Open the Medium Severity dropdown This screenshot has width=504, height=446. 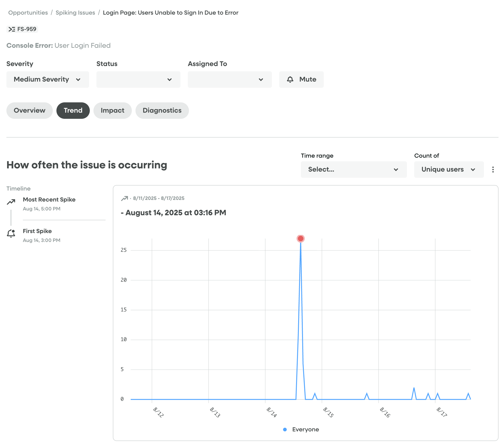[x=48, y=79]
